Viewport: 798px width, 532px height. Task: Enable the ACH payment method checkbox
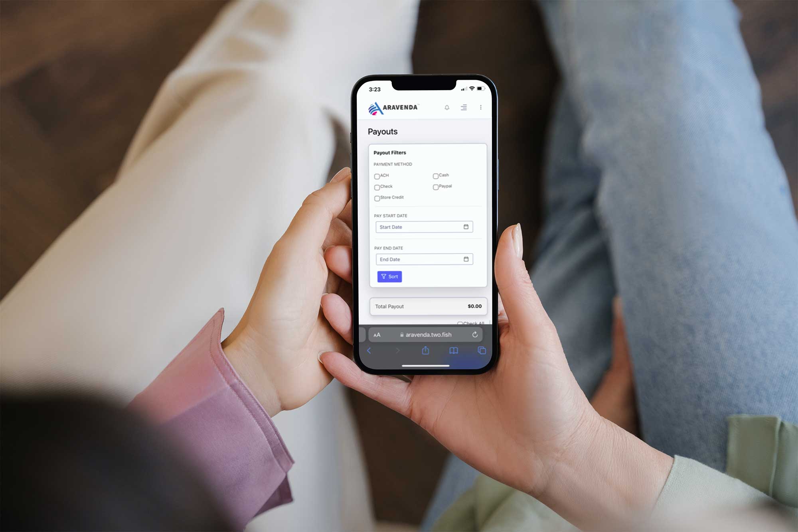(377, 176)
